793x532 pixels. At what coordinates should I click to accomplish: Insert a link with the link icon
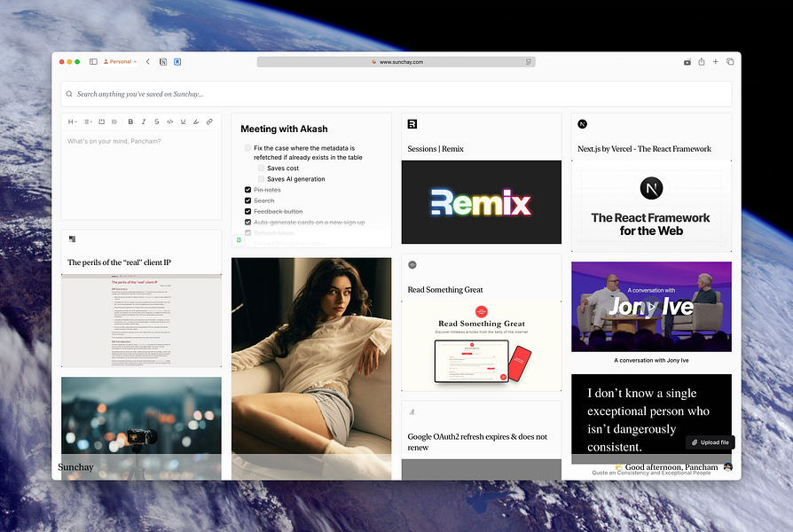click(x=209, y=121)
